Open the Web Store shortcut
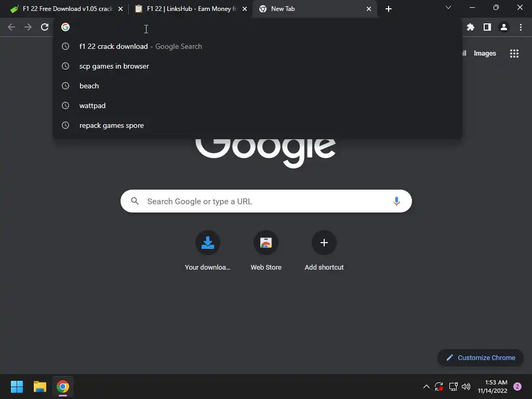 tap(266, 251)
